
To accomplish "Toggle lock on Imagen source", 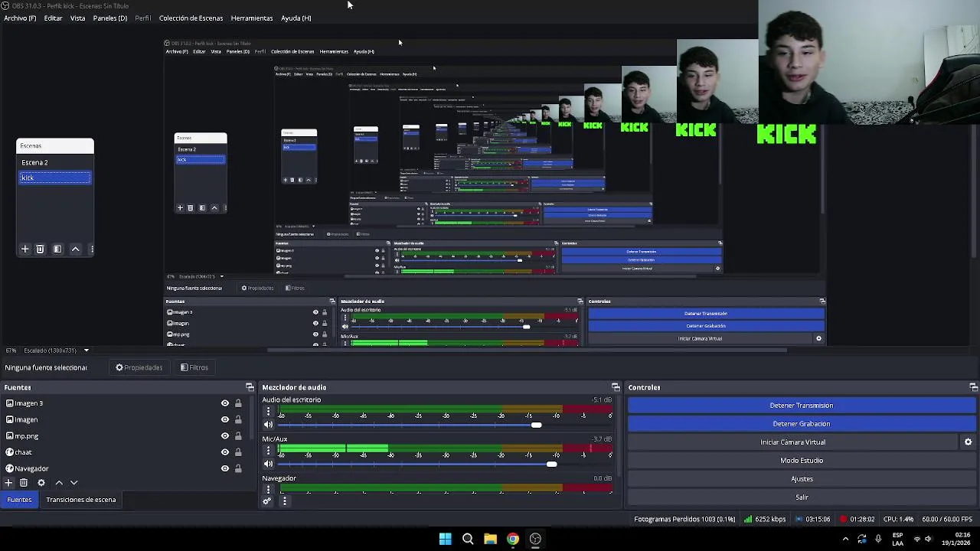I will [238, 419].
